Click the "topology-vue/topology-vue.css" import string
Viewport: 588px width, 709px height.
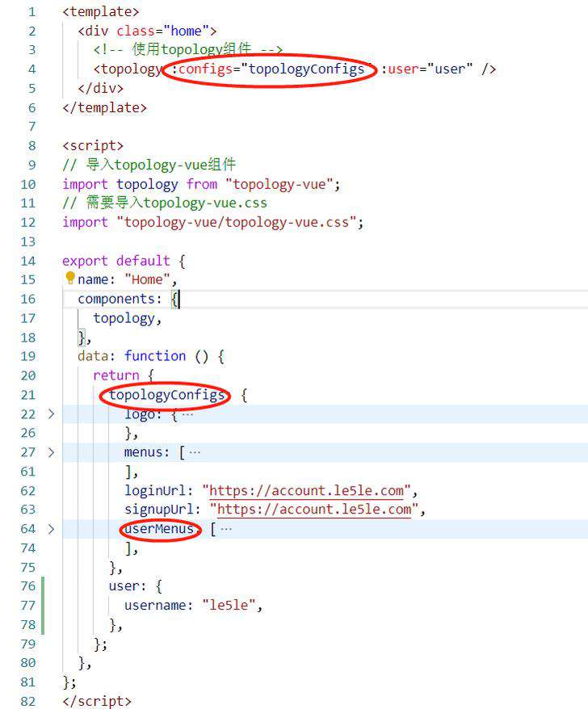point(237,222)
